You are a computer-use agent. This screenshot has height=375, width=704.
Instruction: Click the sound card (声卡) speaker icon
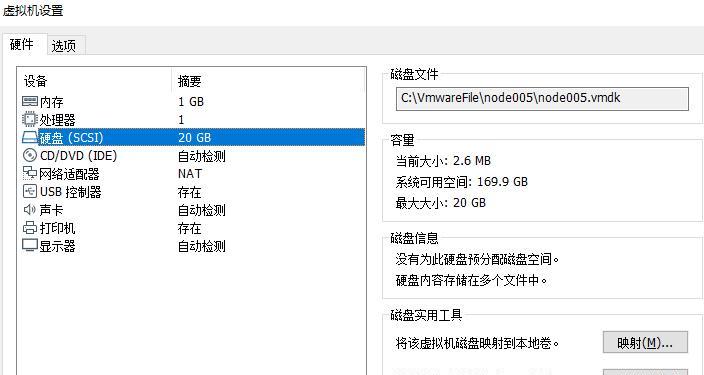click(x=30, y=210)
